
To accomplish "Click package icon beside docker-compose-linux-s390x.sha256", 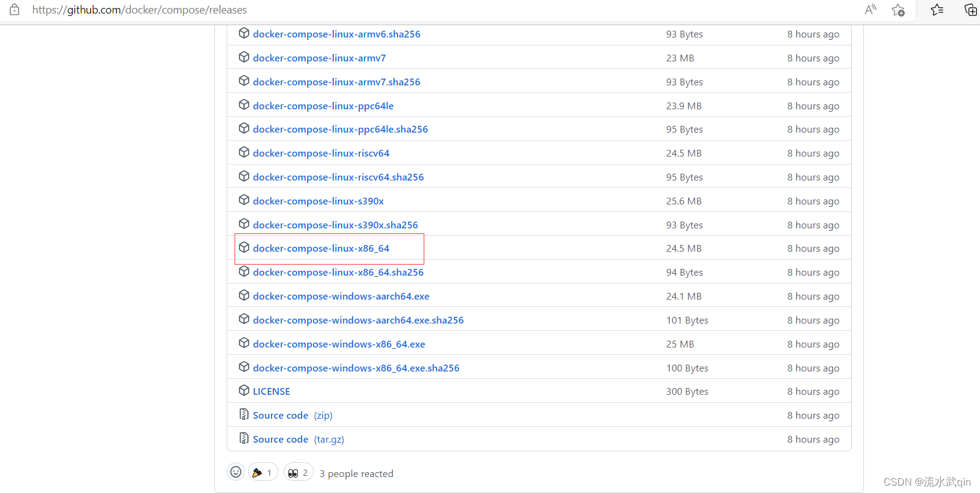I will coord(244,224).
